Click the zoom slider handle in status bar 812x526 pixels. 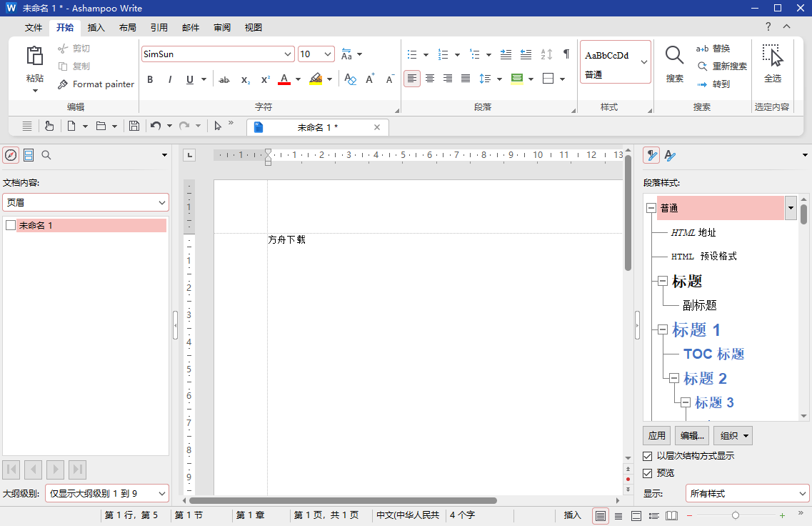(736, 515)
